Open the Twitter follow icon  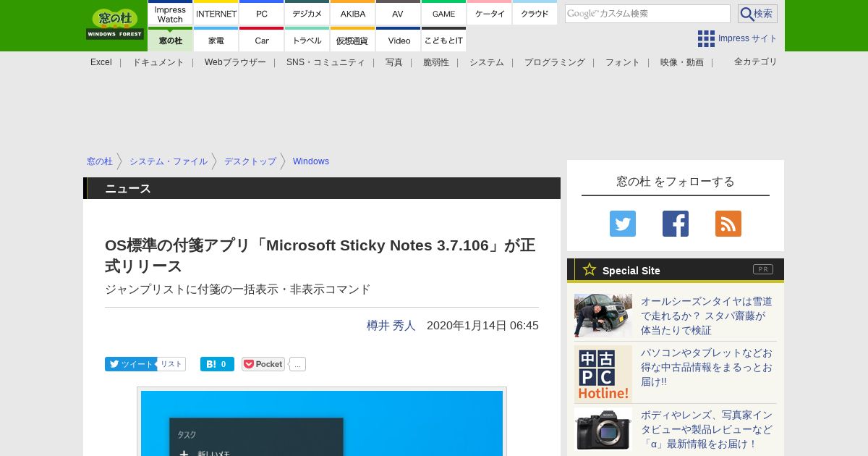coord(623,224)
